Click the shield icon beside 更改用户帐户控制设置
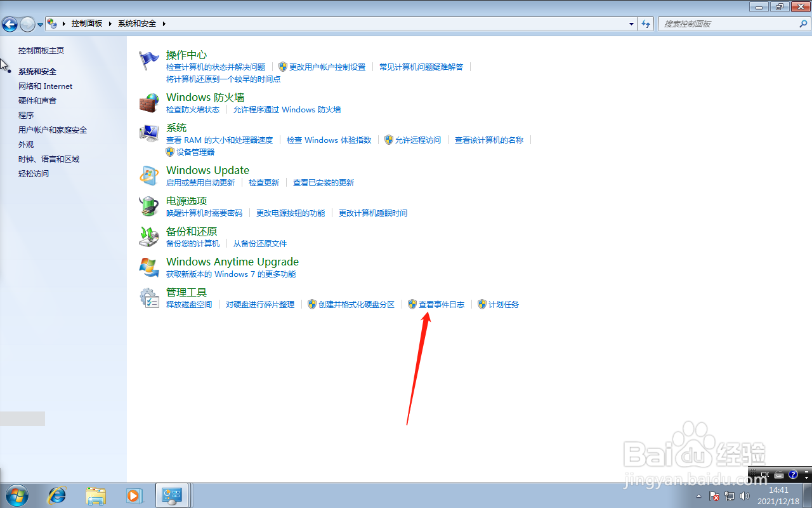This screenshot has height=508, width=812. coord(283,67)
